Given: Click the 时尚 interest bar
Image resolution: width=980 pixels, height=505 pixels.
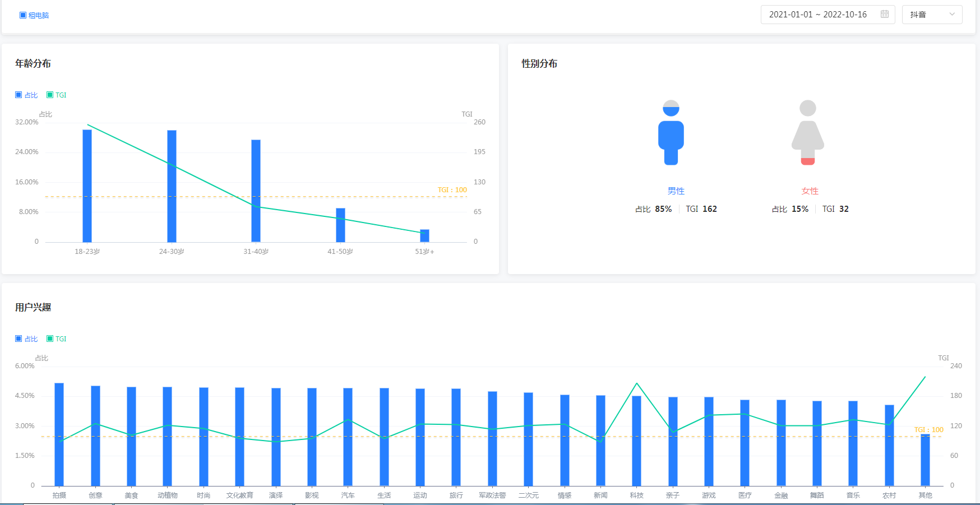Looking at the screenshot, I should tap(204, 437).
